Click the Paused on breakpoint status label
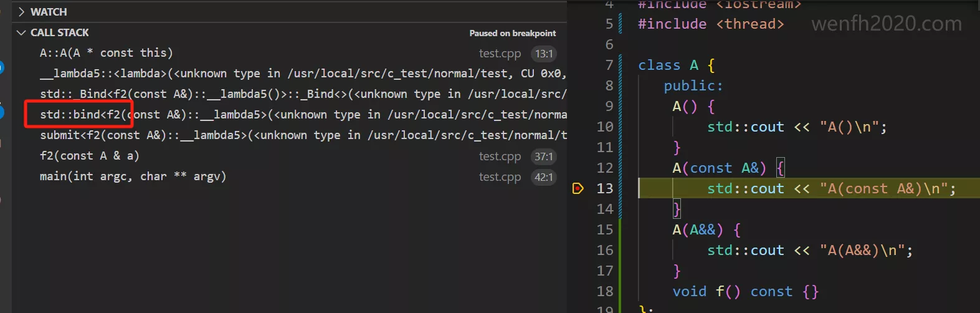 512,33
